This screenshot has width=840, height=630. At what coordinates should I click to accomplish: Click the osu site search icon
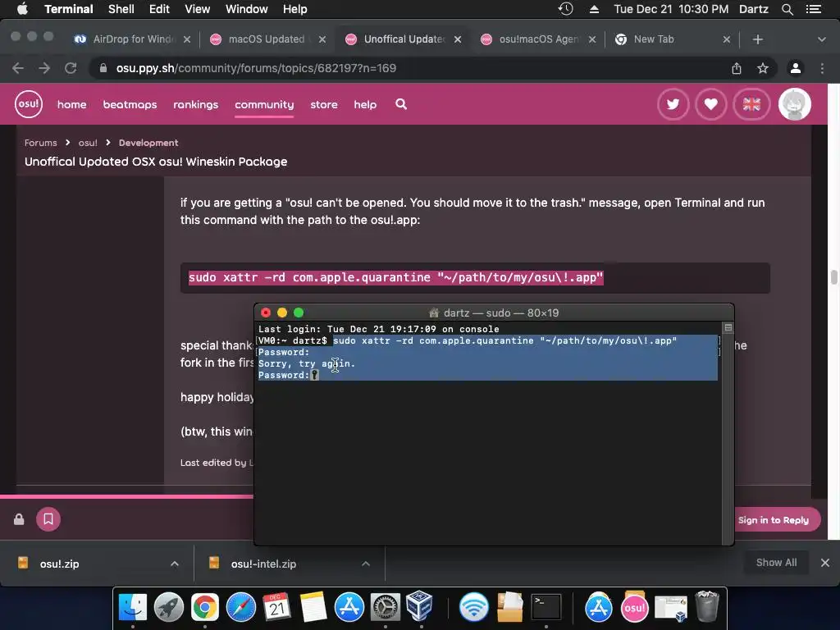(401, 104)
